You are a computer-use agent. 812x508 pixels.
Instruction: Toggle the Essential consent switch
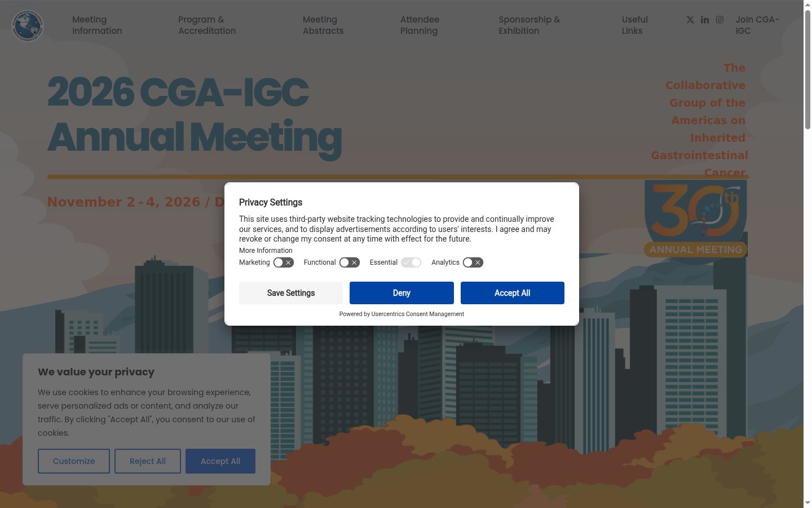coord(411,262)
